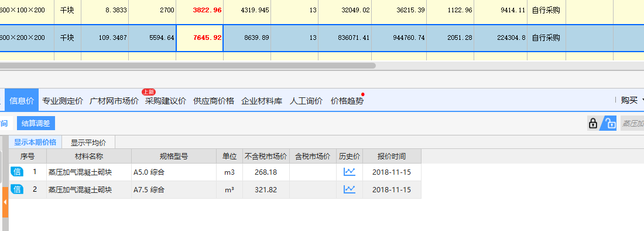
Task: Open the 人工询价 tab
Action: point(306,101)
